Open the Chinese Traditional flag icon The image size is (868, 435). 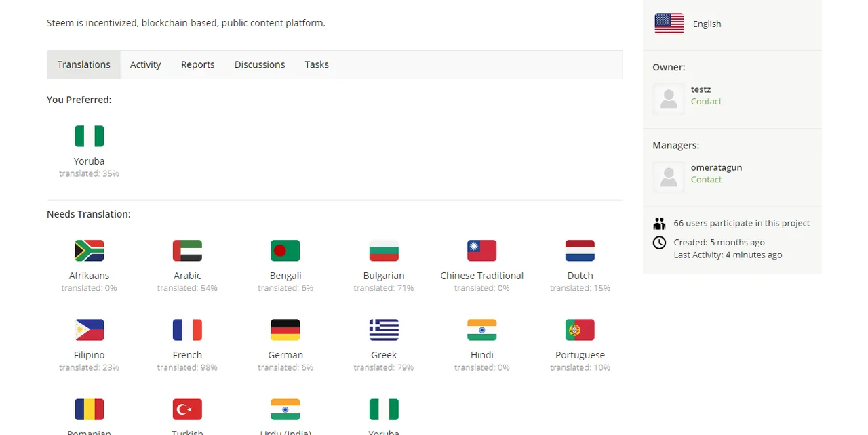(482, 251)
